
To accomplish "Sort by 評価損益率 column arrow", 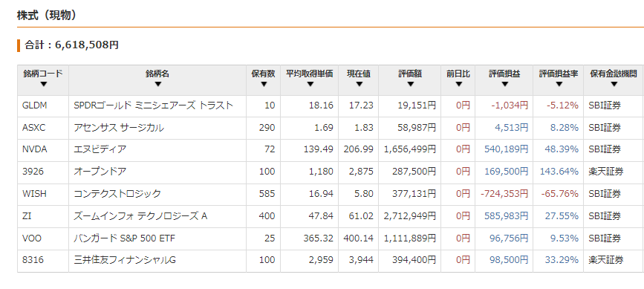I will (559, 85).
